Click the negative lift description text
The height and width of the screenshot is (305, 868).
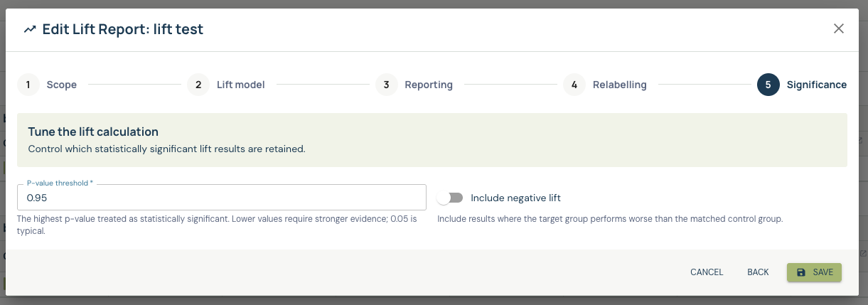610,219
